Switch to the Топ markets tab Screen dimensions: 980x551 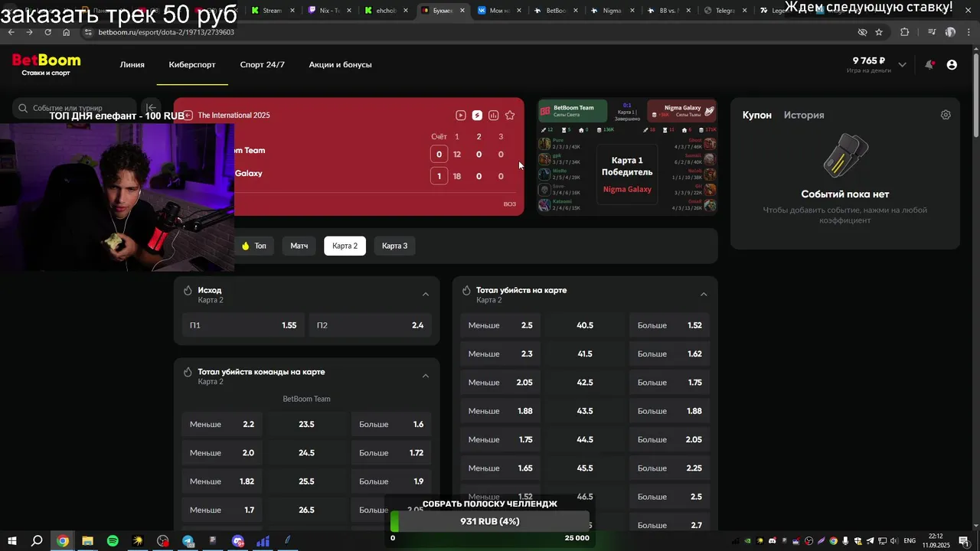pyautogui.click(x=253, y=246)
